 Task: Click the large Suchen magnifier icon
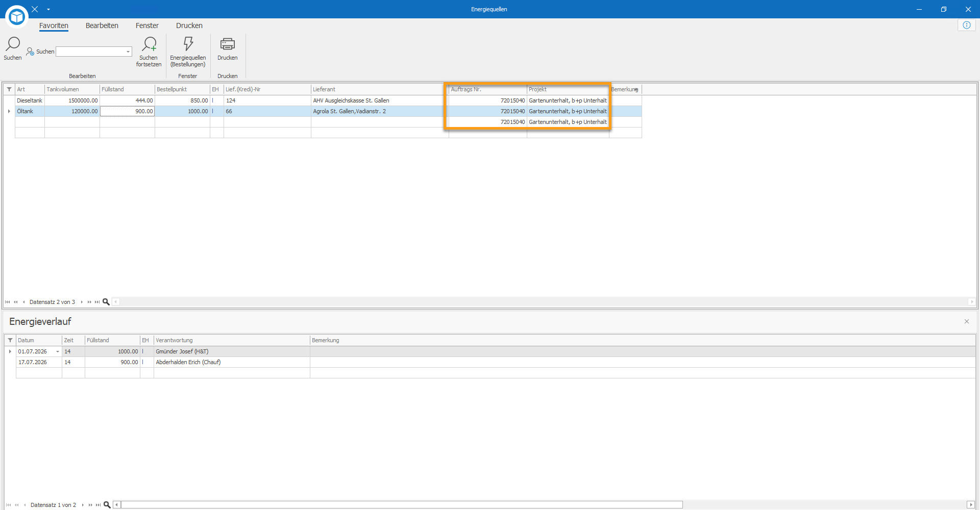[13, 44]
